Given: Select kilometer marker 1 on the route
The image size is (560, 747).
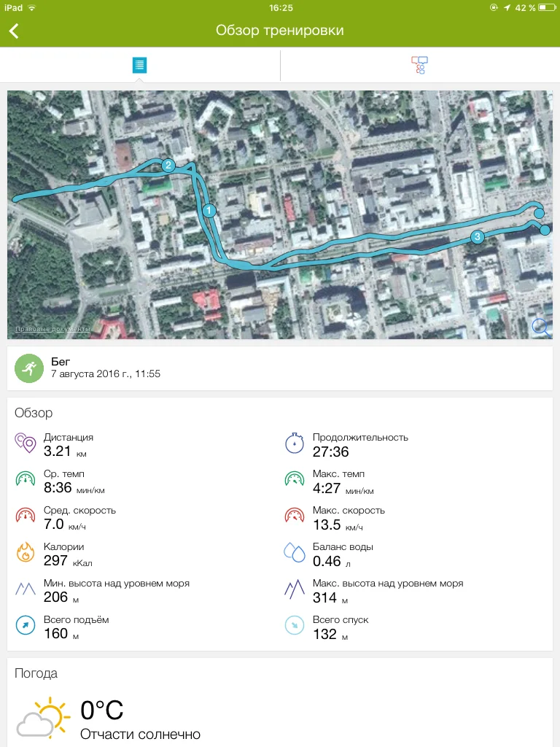Looking at the screenshot, I should 209,210.
